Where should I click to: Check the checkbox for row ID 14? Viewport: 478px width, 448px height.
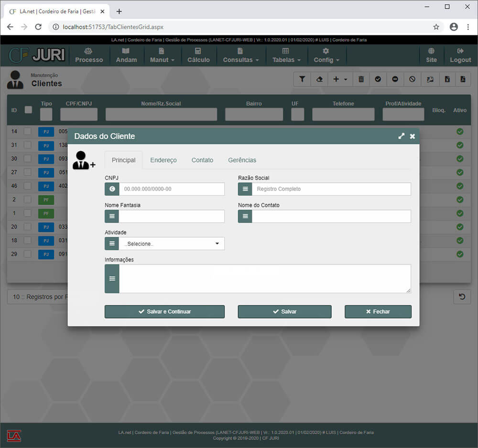point(28,131)
